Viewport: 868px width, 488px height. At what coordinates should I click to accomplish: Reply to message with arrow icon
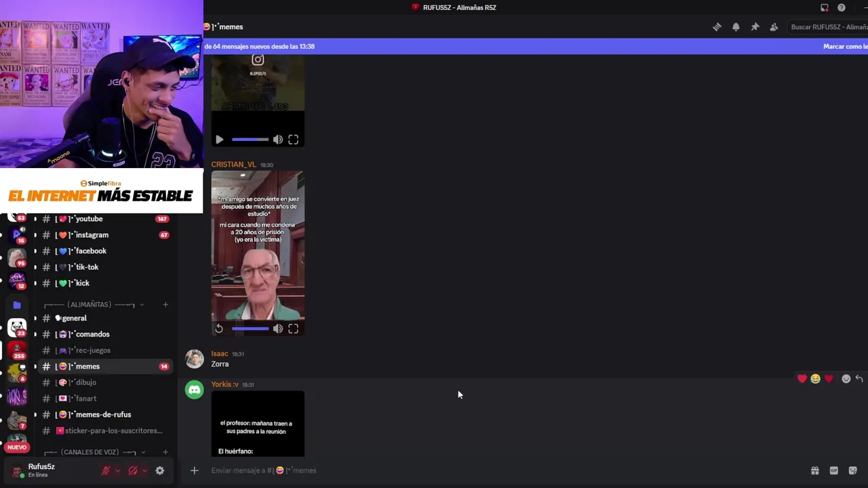tap(859, 379)
